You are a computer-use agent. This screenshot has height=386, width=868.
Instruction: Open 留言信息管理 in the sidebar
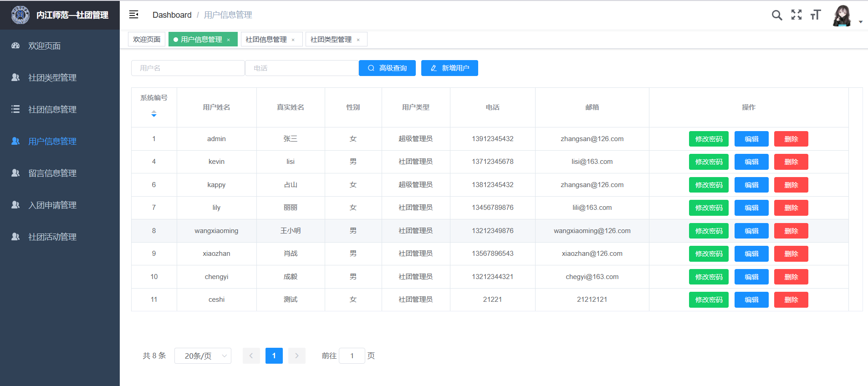tap(52, 173)
